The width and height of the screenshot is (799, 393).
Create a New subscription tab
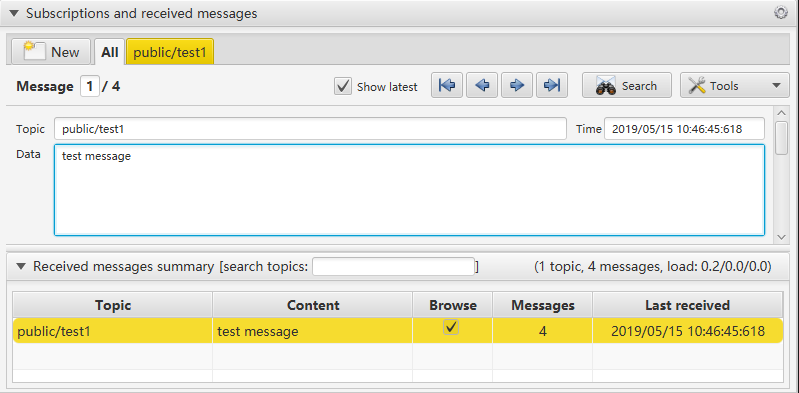coord(51,51)
